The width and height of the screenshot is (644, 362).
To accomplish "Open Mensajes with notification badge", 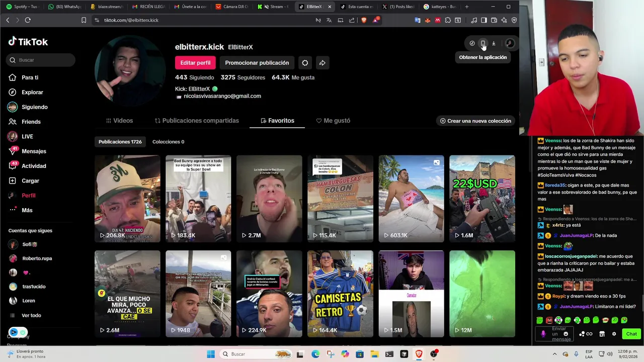I will point(28,151).
